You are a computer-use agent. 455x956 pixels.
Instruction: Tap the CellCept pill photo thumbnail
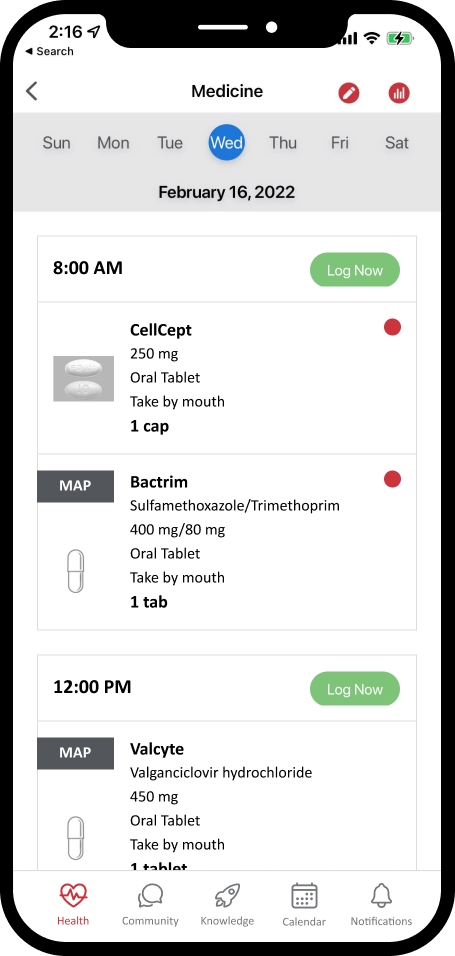pos(84,379)
